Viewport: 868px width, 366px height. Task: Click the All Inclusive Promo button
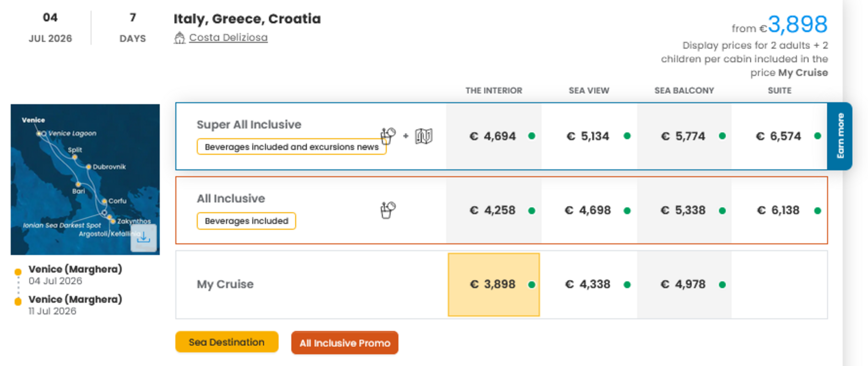tap(344, 343)
